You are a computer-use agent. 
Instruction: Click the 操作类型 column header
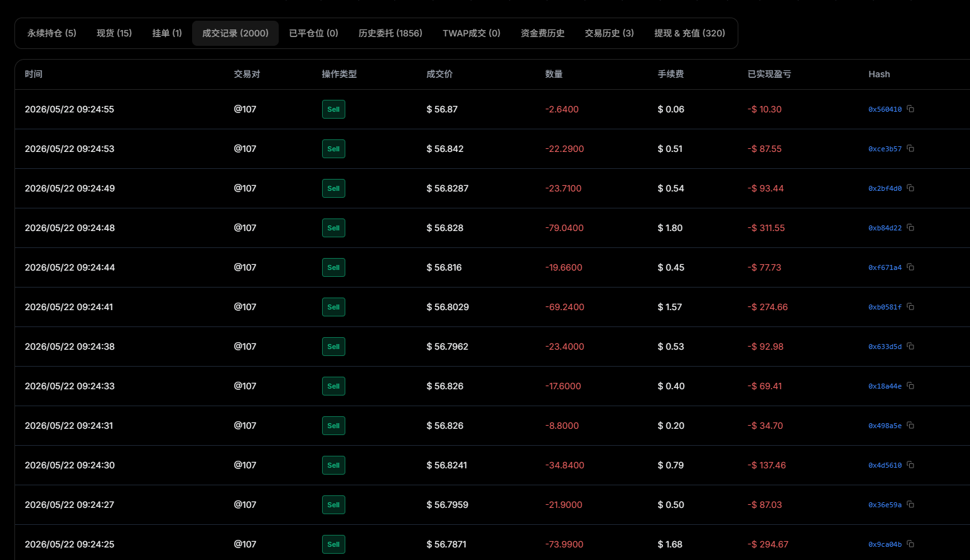tap(339, 74)
